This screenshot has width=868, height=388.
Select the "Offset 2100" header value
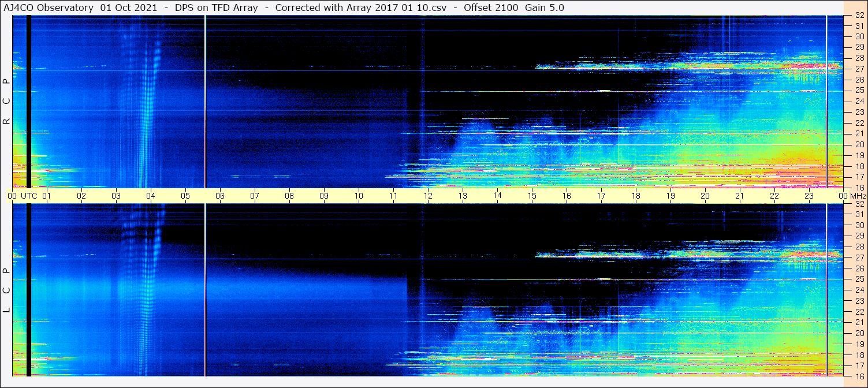point(490,8)
